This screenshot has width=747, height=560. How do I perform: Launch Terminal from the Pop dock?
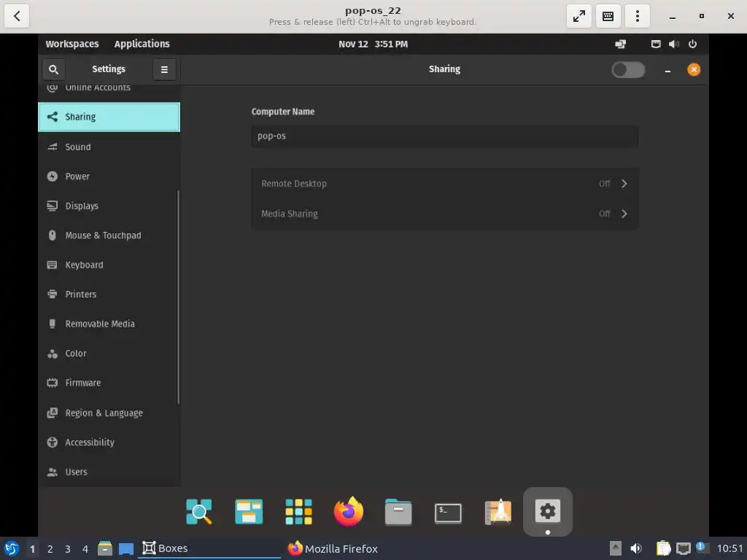point(449,513)
